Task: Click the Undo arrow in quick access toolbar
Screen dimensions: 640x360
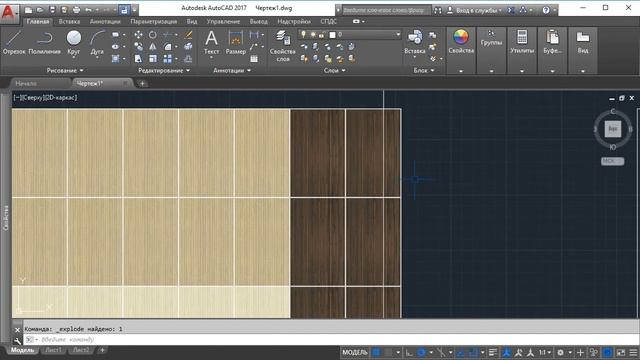Action: (88, 10)
